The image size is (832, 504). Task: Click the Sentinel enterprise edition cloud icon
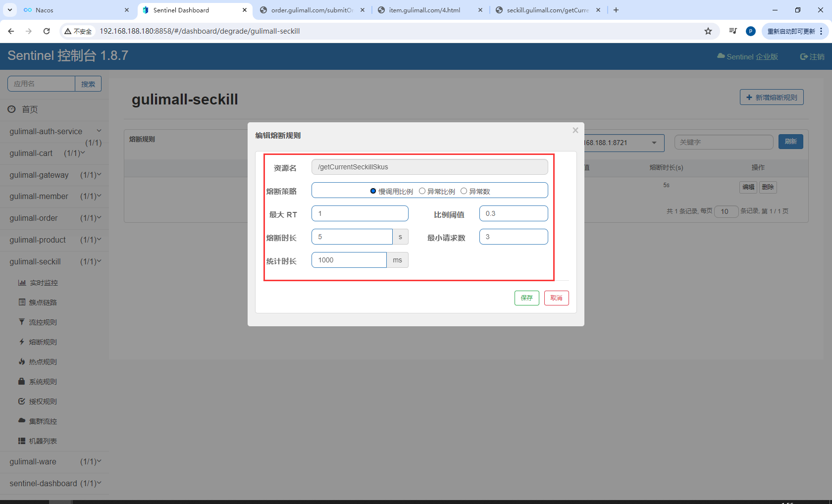pyautogui.click(x=721, y=56)
